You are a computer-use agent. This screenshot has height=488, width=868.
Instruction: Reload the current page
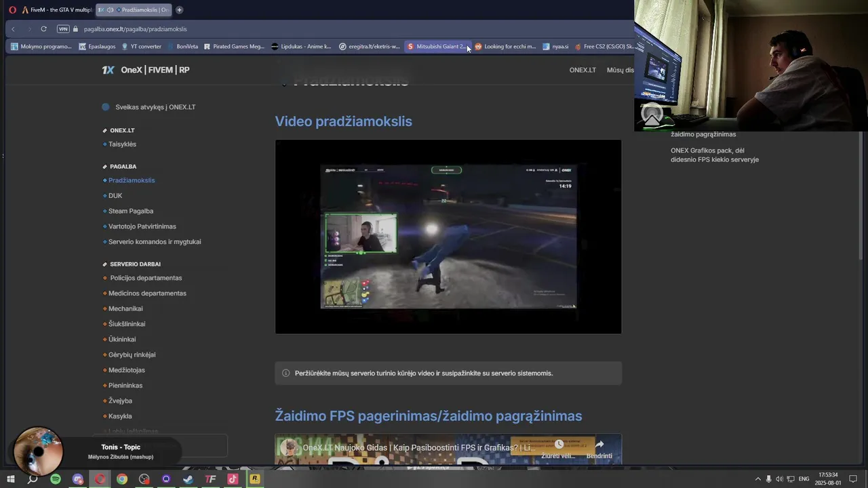pyautogui.click(x=43, y=29)
